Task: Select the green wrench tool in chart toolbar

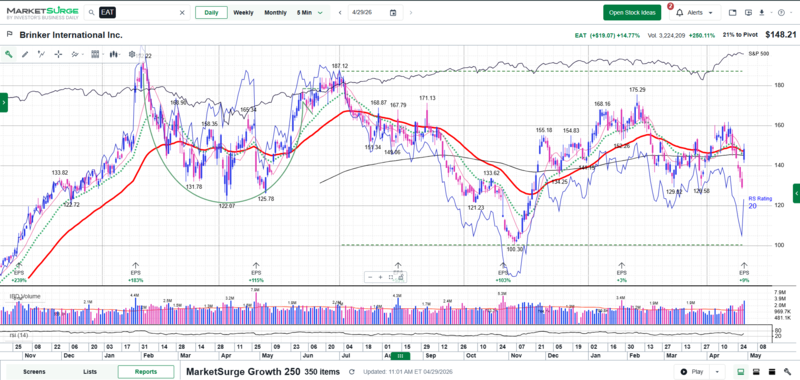Action: (x=8, y=54)
